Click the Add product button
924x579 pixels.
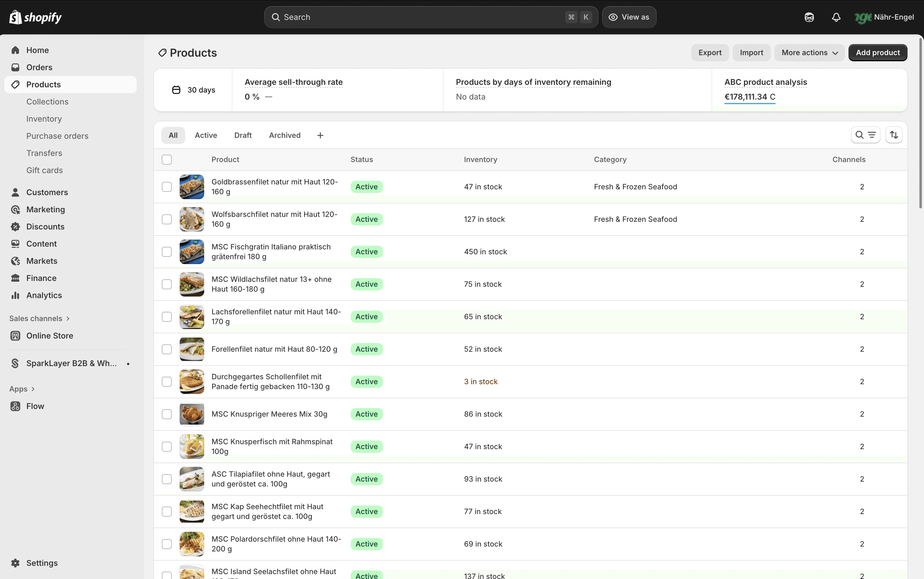point(878,52)
